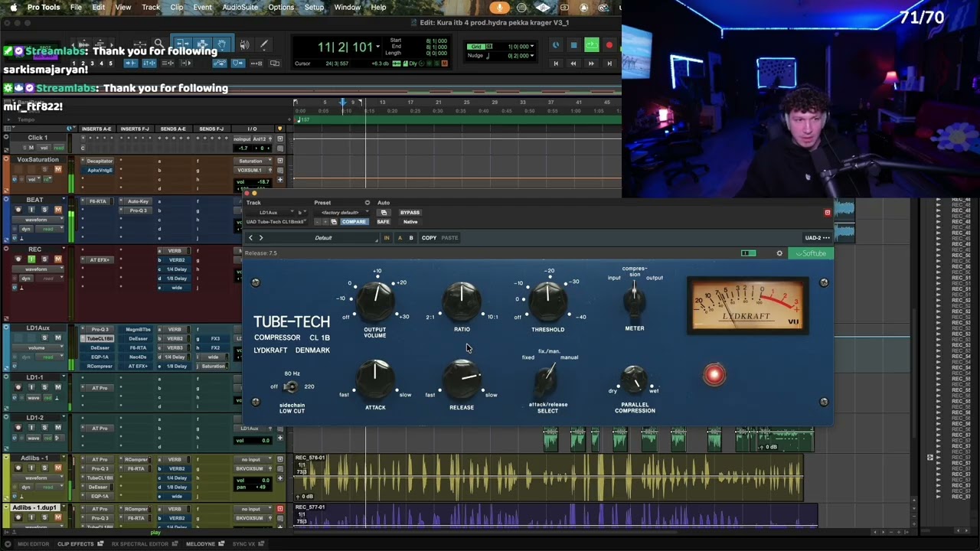Click the Apple menu icon
Image resolution: width=980 pixels, height=551 pixels.
tap(13, 8)
